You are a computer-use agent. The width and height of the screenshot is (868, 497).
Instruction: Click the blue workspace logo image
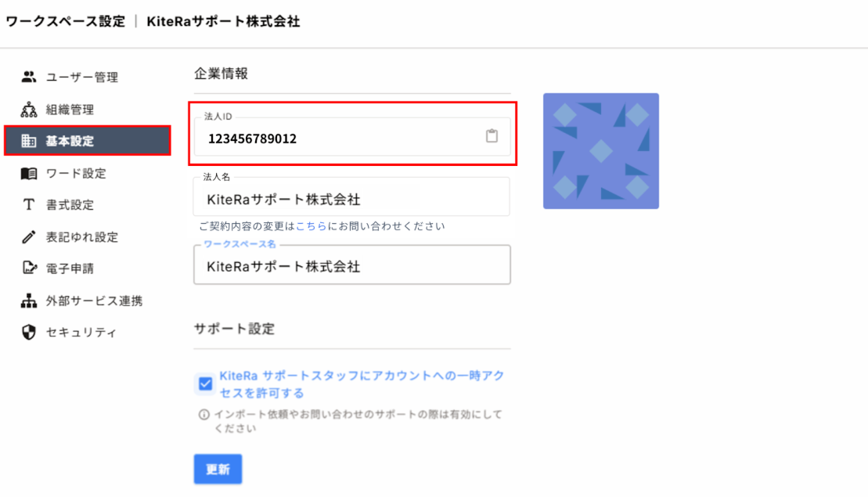click(601, 151)
